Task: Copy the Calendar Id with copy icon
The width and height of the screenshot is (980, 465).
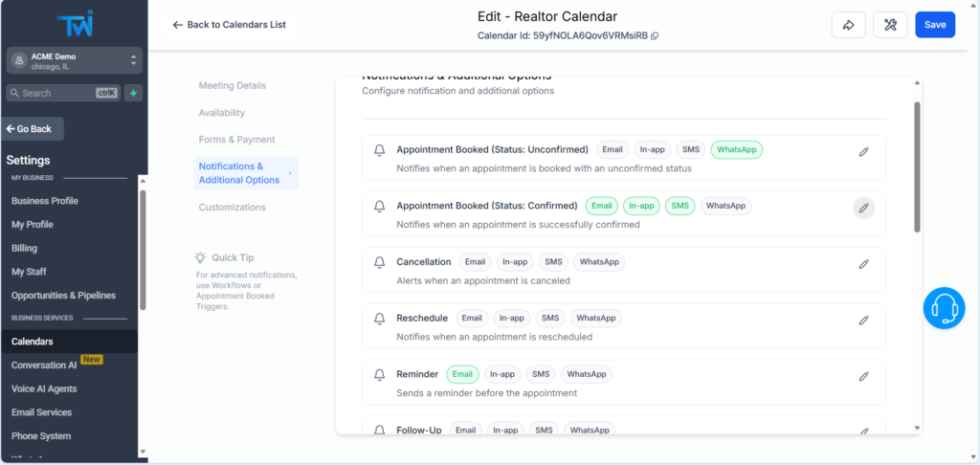Action: click(x=655, y=36)
